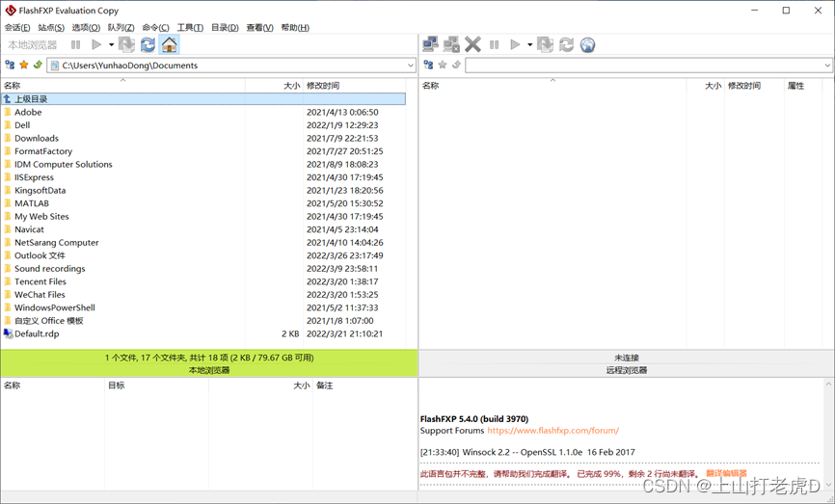Expand the local path dropdown
This screenshot has width=835, height=504.
point(410,66)
